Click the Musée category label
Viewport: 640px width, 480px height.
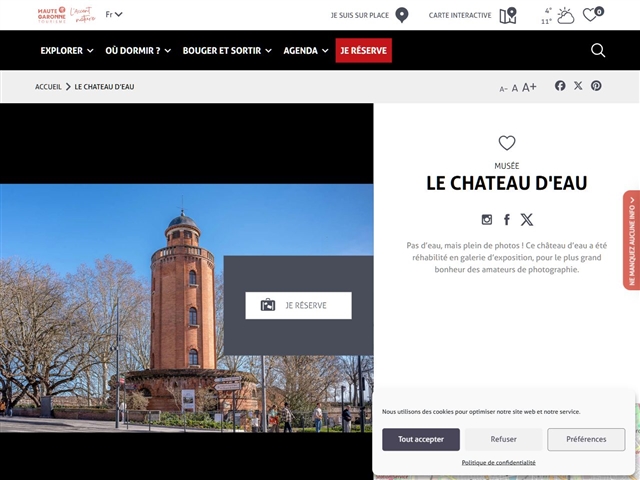tap(507, 166)
